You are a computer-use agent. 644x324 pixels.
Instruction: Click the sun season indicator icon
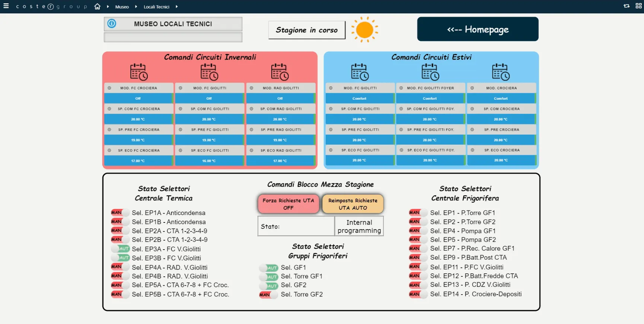tap(364, 29)
